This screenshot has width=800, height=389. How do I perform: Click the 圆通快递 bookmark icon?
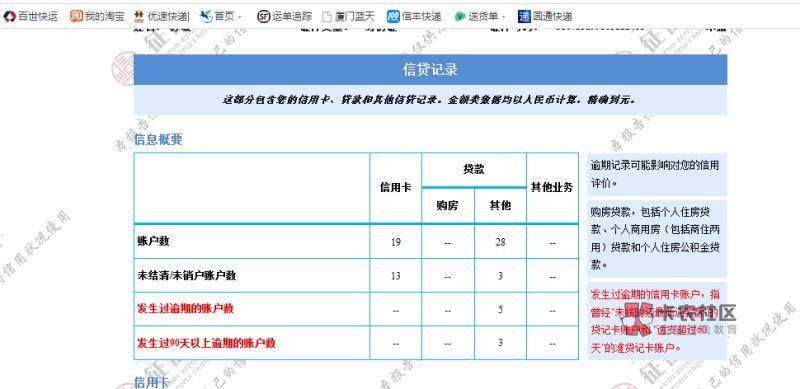point(524,16)
